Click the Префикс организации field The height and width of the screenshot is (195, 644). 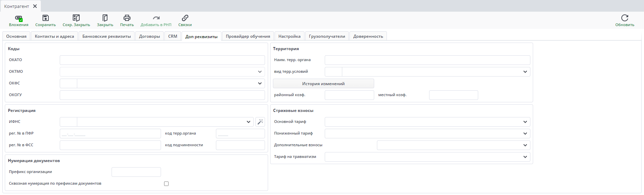click(136, 172)
